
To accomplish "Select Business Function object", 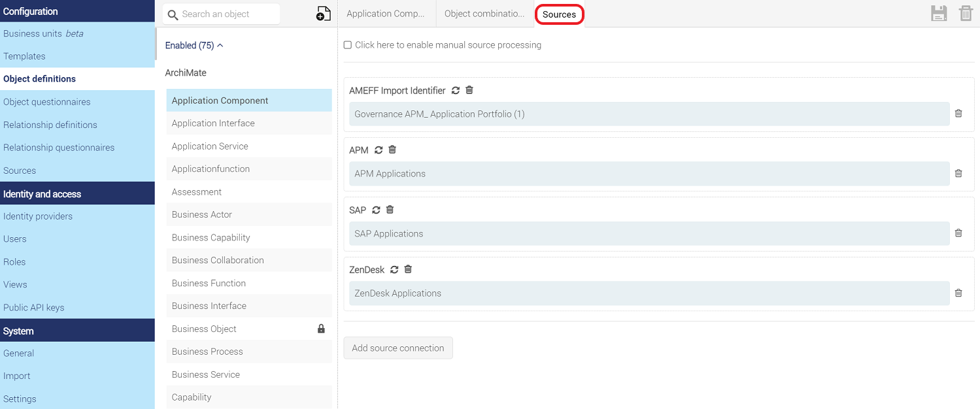I will (x=249, y=283).
